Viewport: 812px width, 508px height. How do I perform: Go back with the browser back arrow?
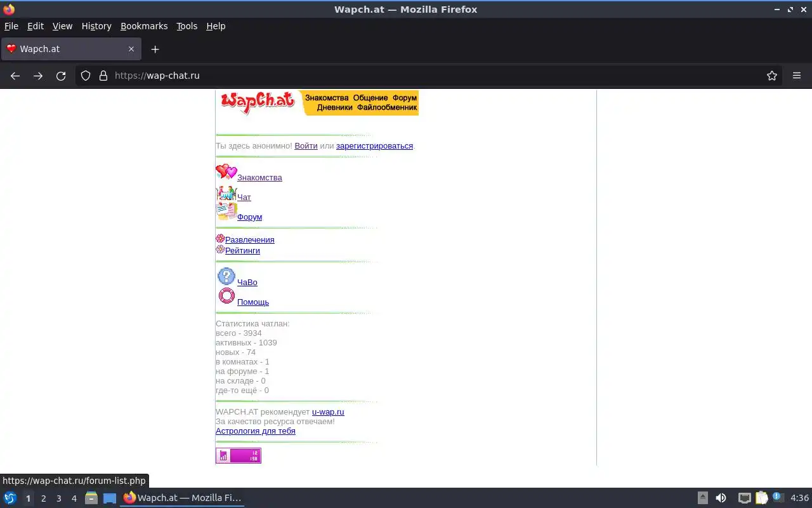point(15,76)
